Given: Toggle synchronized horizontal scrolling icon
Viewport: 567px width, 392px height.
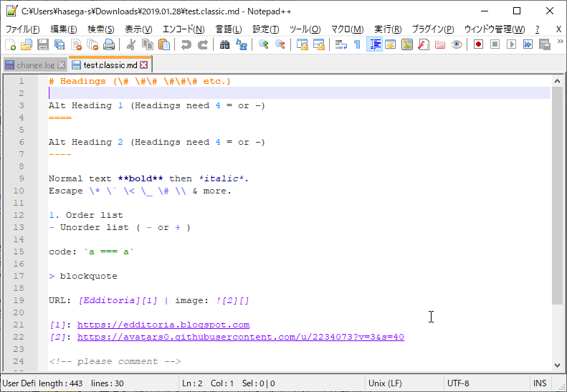Looking at the screenshot, I should [x=318, y=44].
